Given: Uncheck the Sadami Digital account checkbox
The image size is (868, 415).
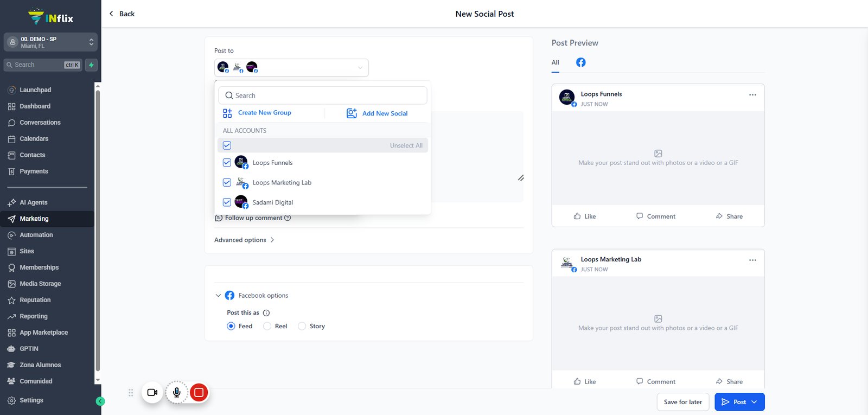Looking at the screenshot, I should 227,202.
